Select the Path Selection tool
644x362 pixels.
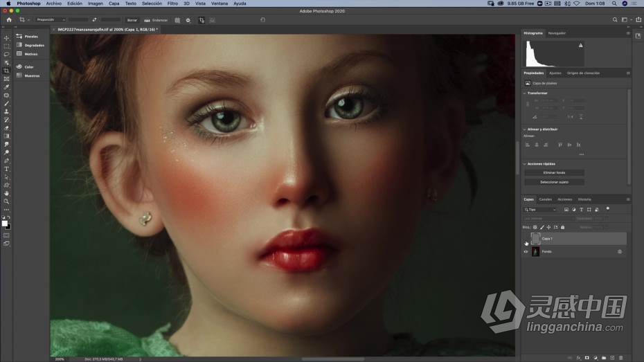(6, 177)
